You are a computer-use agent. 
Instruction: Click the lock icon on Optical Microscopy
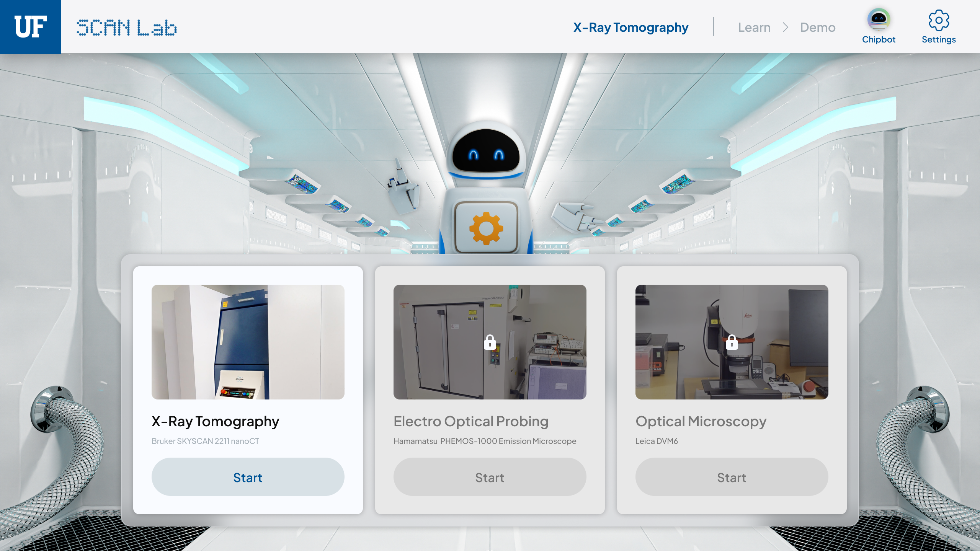[732, 342]
